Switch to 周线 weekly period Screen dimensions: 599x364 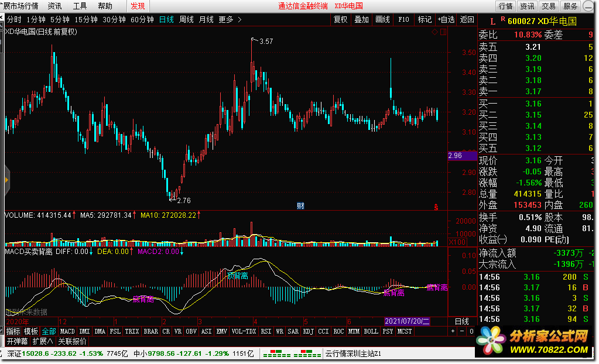(186, 19)
